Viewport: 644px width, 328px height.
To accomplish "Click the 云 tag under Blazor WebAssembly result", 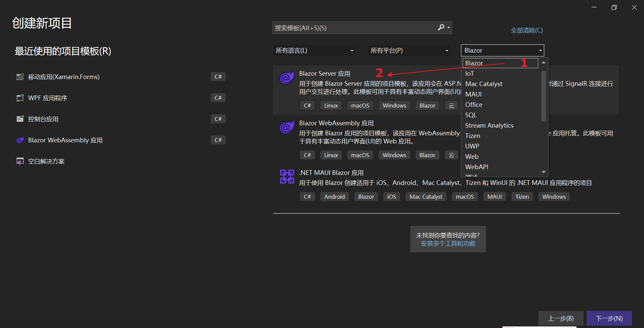I will (x=451, y=155).
